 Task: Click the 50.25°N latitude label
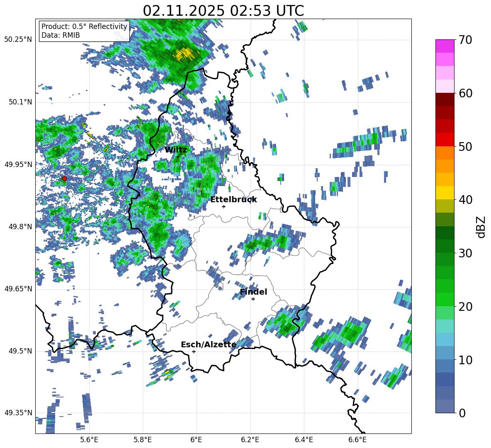pos(18,40)
